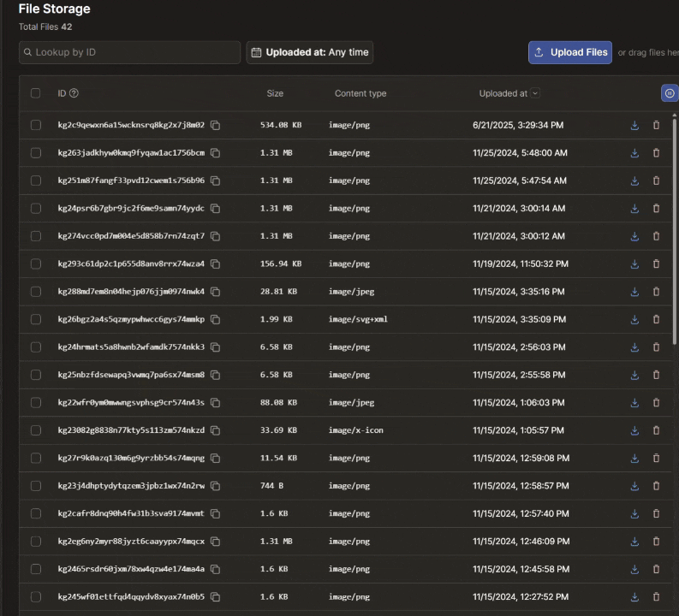Click the File Storage heading
The width and height of the screenshot is (679, 616).
(54, 9)
